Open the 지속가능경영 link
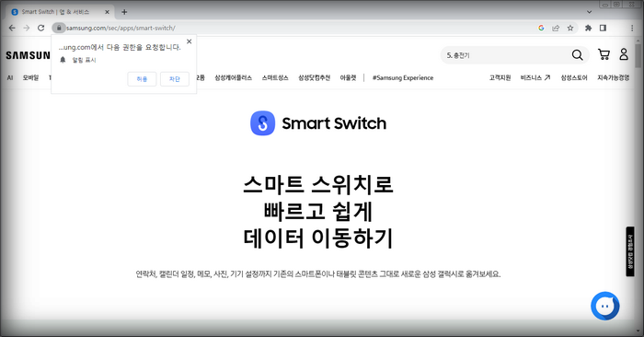 point(614,77)
